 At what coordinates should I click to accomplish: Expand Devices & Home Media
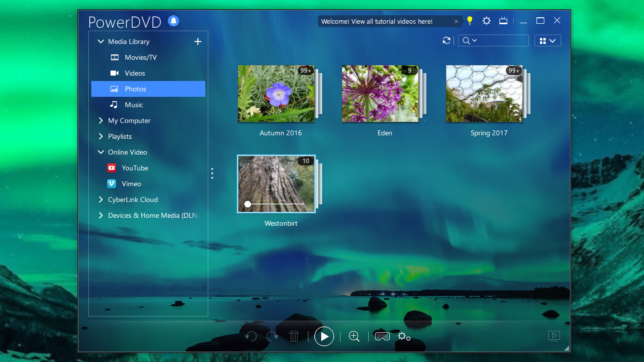pos(101,215)
